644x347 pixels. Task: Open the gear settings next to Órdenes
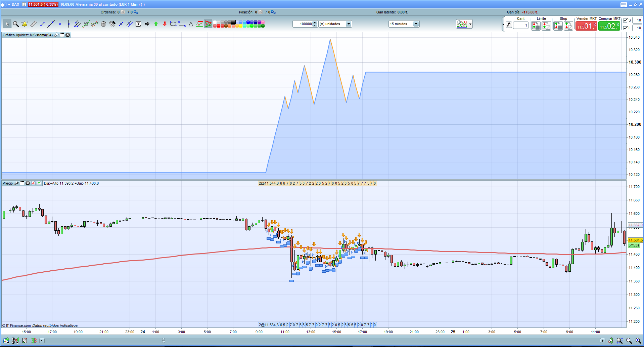coord(136,12)
